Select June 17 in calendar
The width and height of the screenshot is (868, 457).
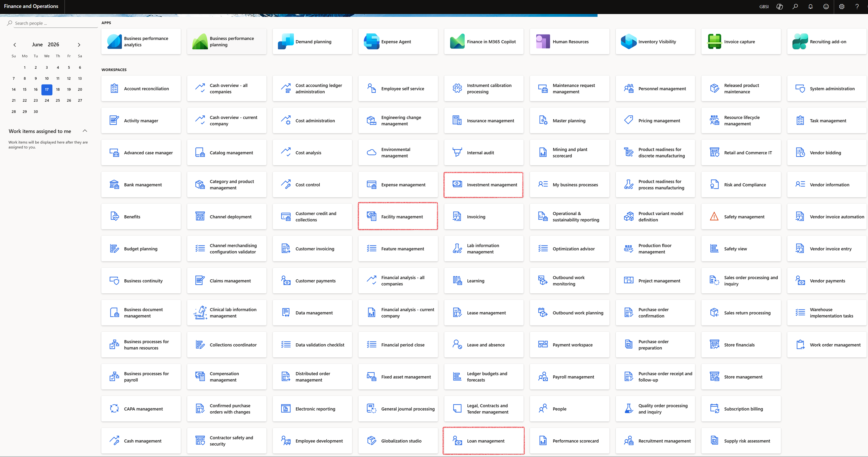(47, 90)
